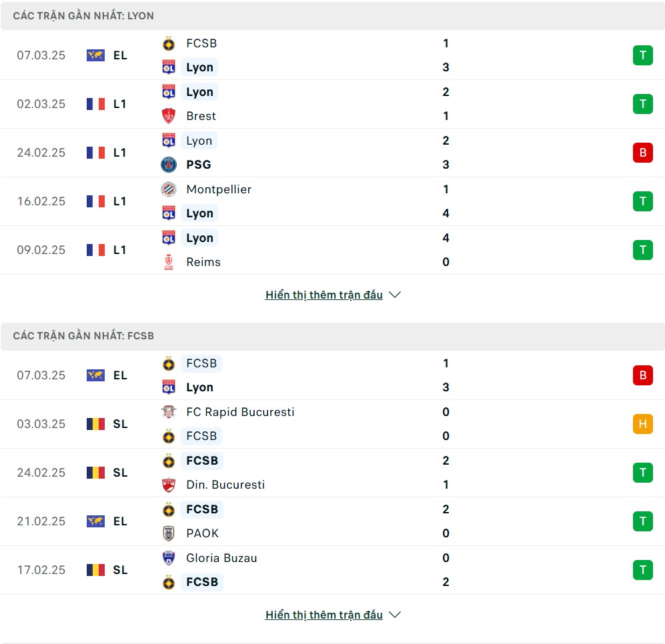
Task: Click the Montpellier club logo
Action: (x=169, y=189)
